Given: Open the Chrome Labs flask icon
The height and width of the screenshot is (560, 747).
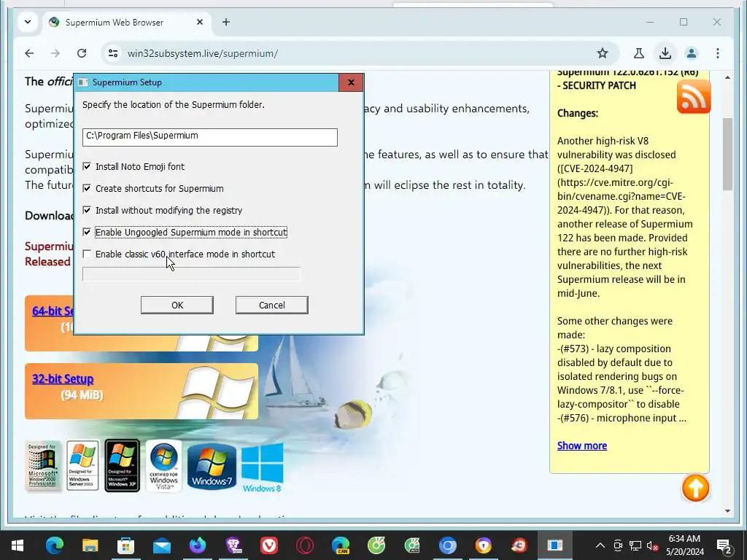Looking at the screenshot, I should tap(639, 53).
